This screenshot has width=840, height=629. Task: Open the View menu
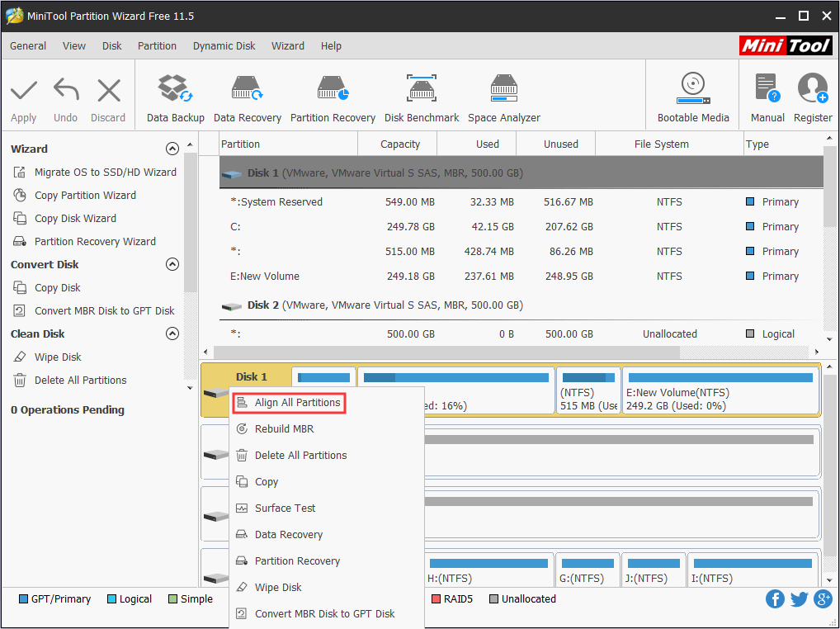(x=74, y=46)
